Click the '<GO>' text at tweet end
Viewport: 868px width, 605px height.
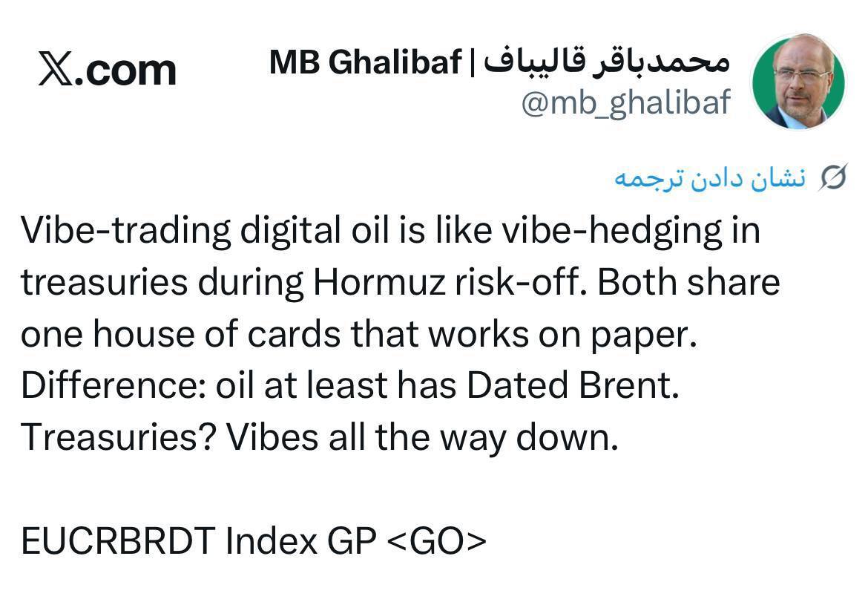coord(437,541)
